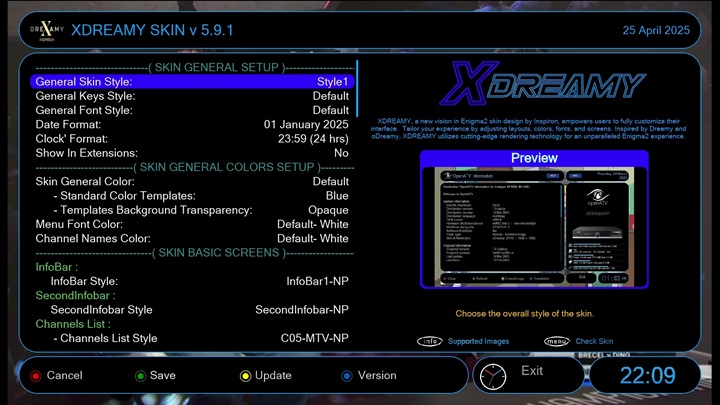Click the analog clock icon

(493, 377)
